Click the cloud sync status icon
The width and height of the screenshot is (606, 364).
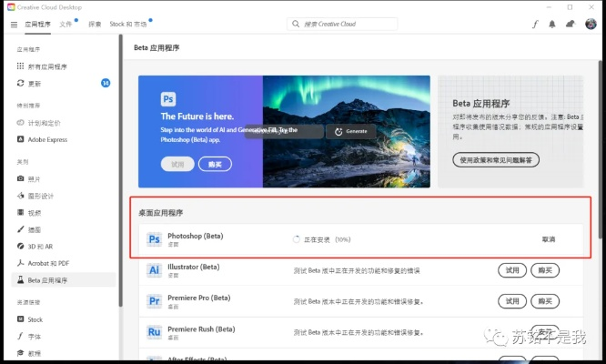[571, 24]
